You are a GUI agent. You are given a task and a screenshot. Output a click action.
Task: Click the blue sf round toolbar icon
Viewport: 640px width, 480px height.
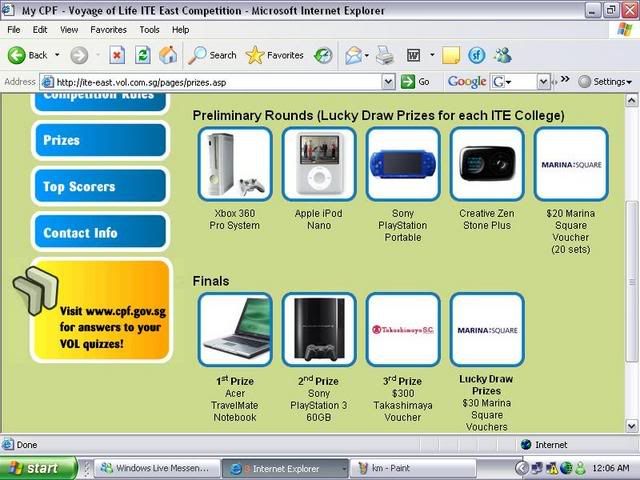(476, 56)
